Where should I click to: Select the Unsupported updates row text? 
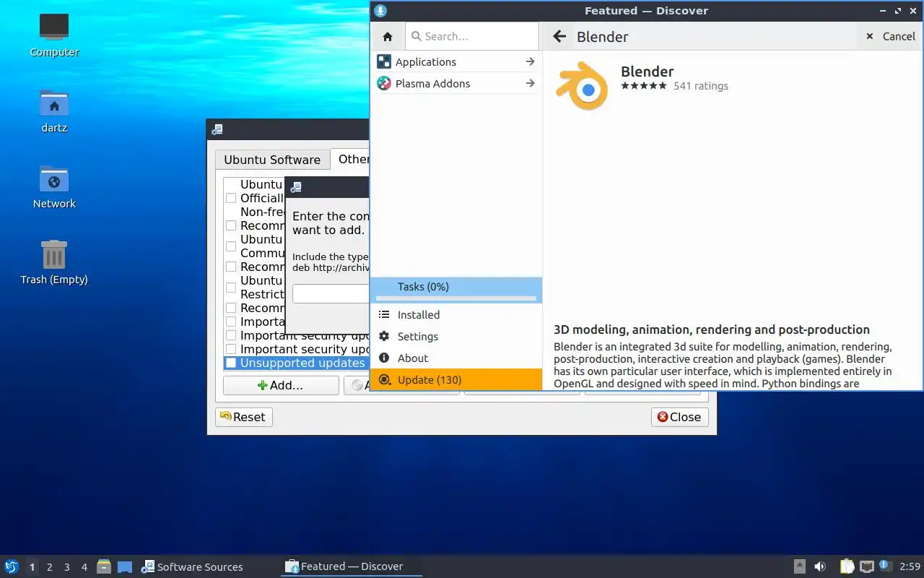coord(302,363)
